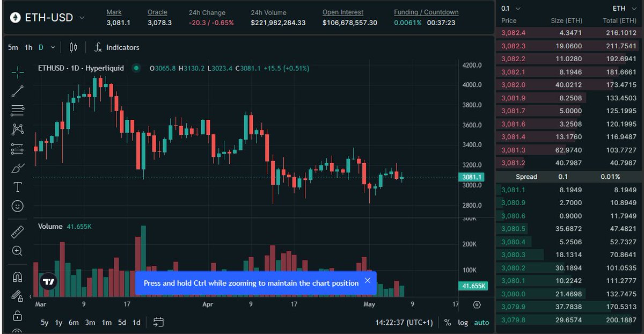Select the Text annotation tool

point(17,187)
